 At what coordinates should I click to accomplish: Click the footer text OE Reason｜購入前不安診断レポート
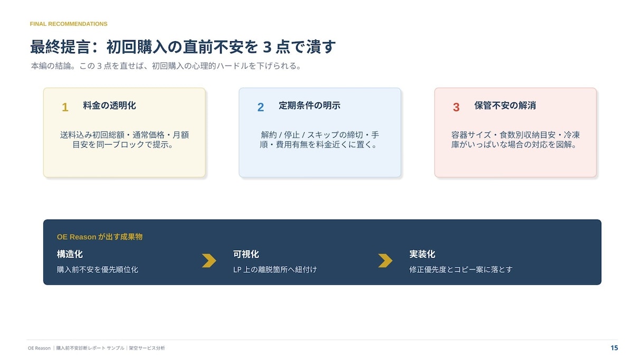97,348
